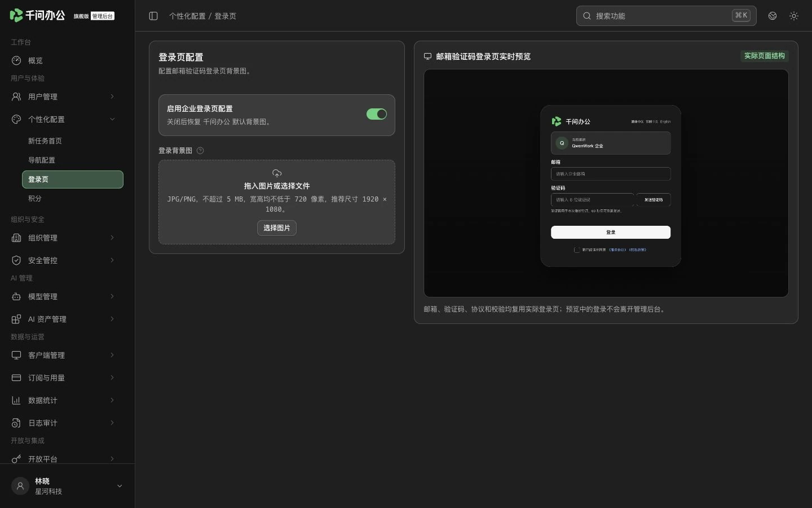Image resolution: width=812 pixels, height=508 pixels.
Task: Click the 个性化配置 palette icon
Action: click(x=16, y=119)
